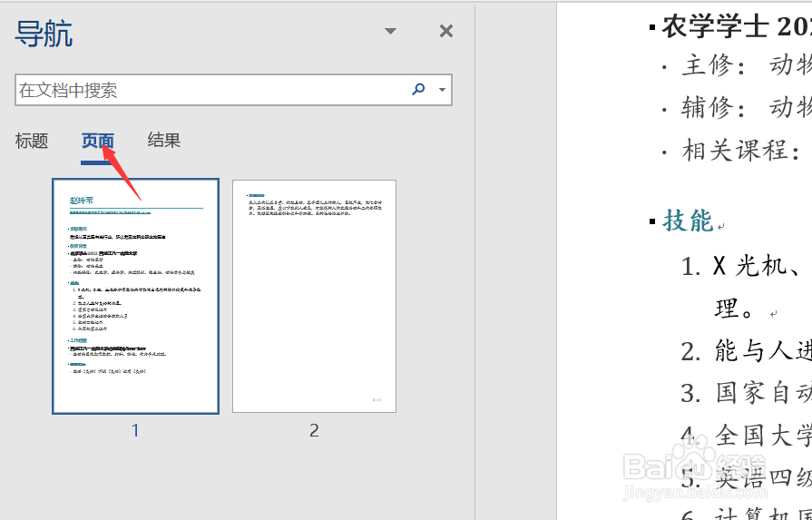Select page 1 thumbnail
This screenshot has height=520, width=812.
pyautogui.click(x=136, y=296)
